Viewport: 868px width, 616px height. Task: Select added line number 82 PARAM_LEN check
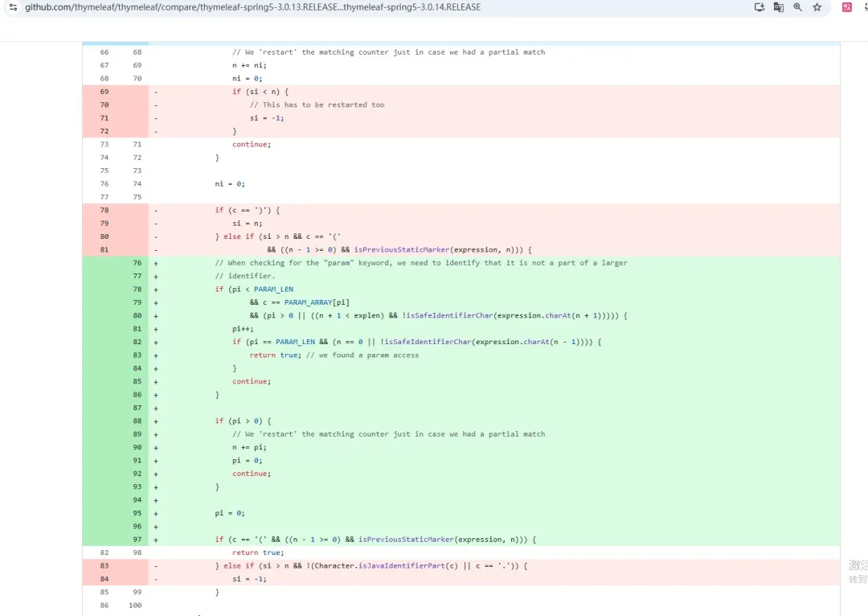[x=137, y=342]
